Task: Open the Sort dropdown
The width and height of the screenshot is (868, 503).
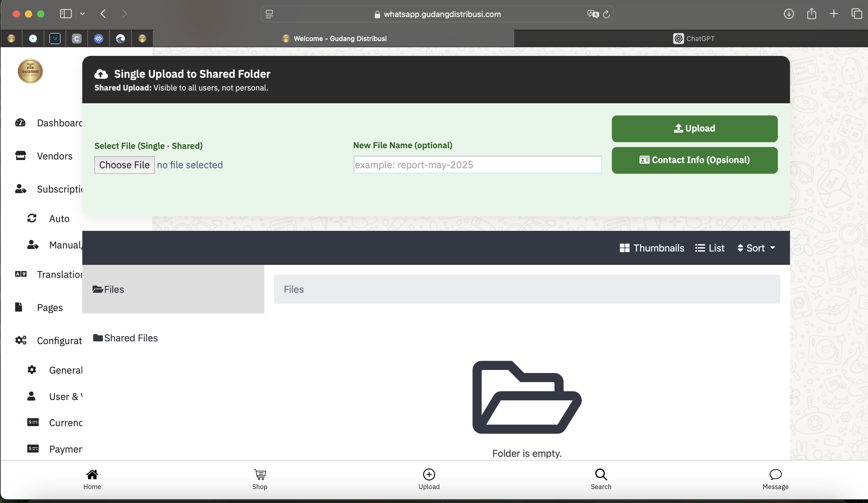Action: coord(756,248)
